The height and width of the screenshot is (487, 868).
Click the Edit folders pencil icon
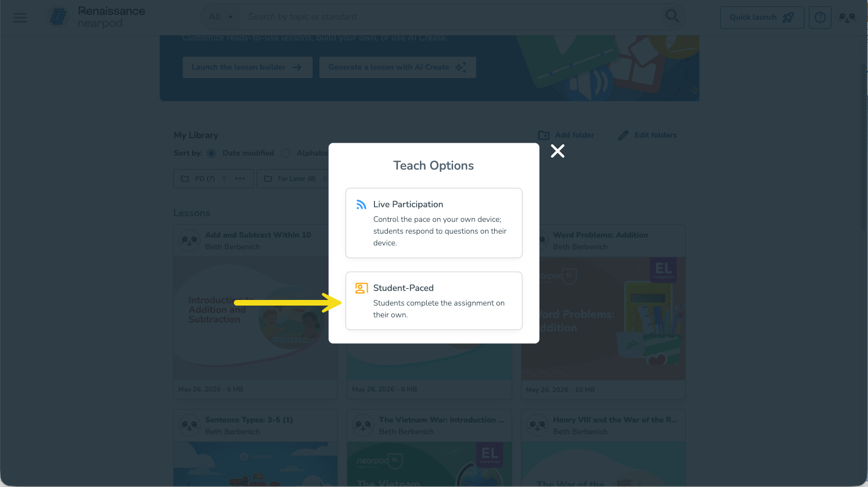click(623, 135)
